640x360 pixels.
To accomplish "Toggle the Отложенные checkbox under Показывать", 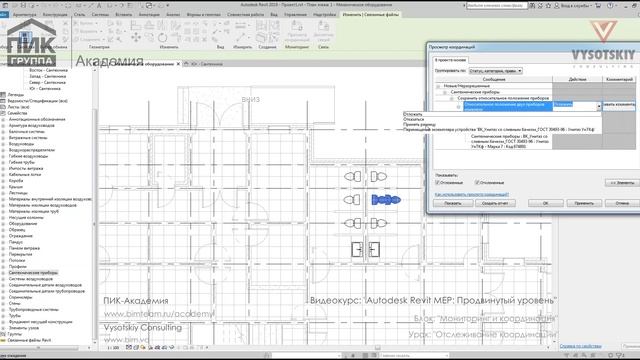I will [x=438, y=182].
